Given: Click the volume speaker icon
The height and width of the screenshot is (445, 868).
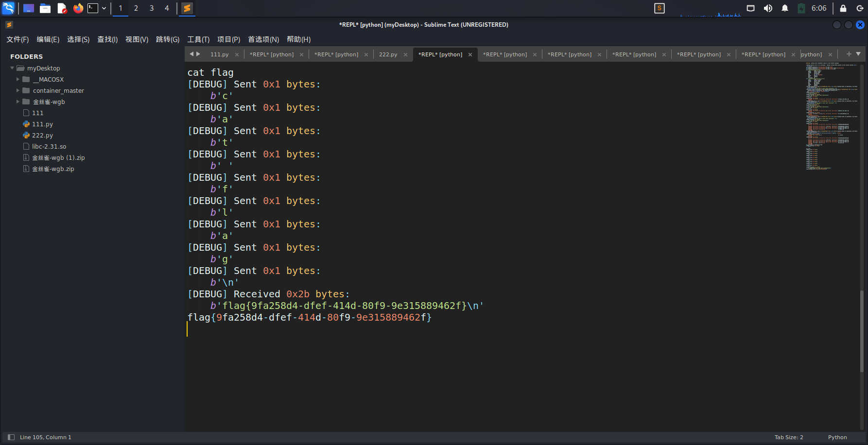Looking at the screenshot, I should 768,8.
